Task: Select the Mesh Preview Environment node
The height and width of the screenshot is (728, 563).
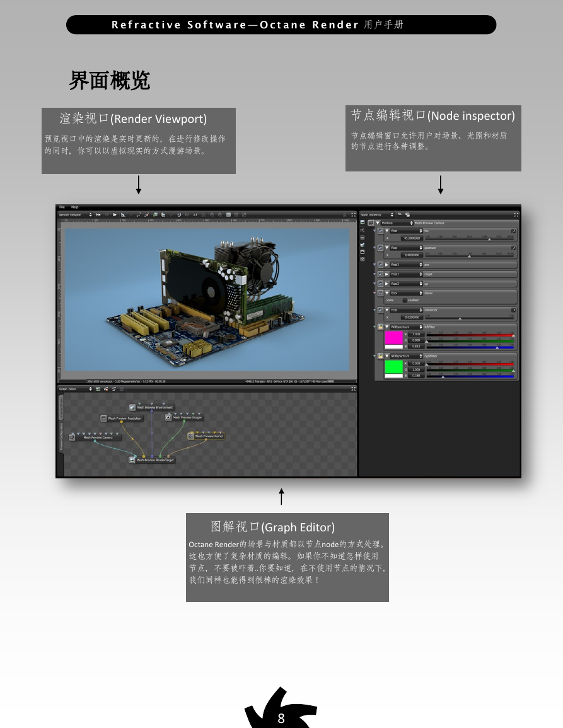Action: pyautogui.click(x=152, y=407)
